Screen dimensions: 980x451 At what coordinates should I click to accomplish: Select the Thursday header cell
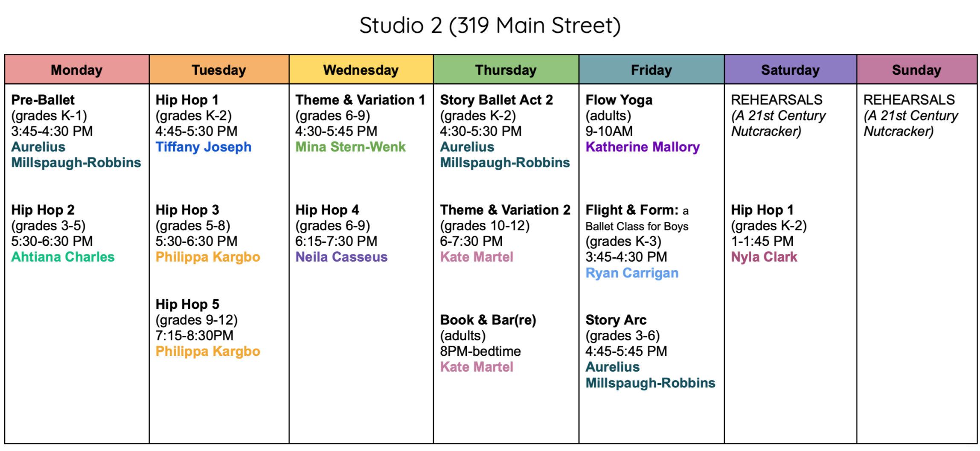pyautogui.click(x=506, y=70)
